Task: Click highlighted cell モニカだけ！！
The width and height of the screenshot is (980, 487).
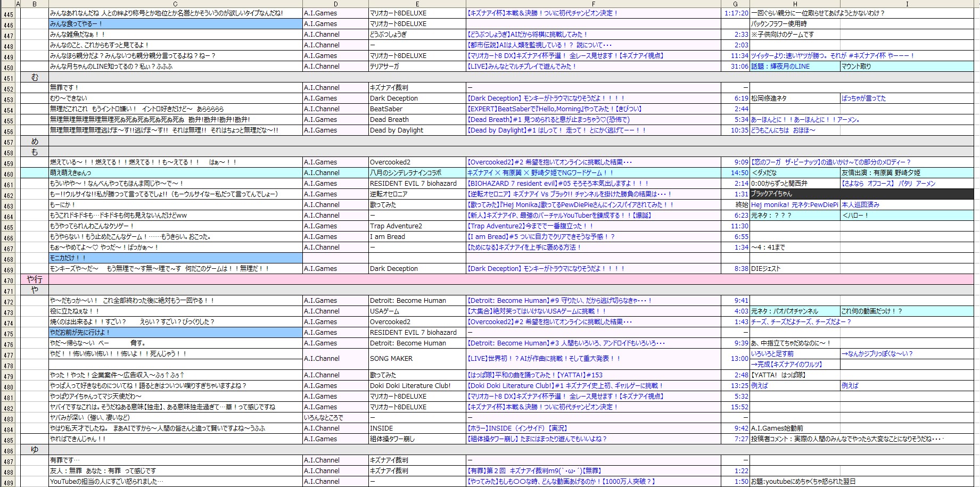Action: pyautogui.click(x=175, y=258)
